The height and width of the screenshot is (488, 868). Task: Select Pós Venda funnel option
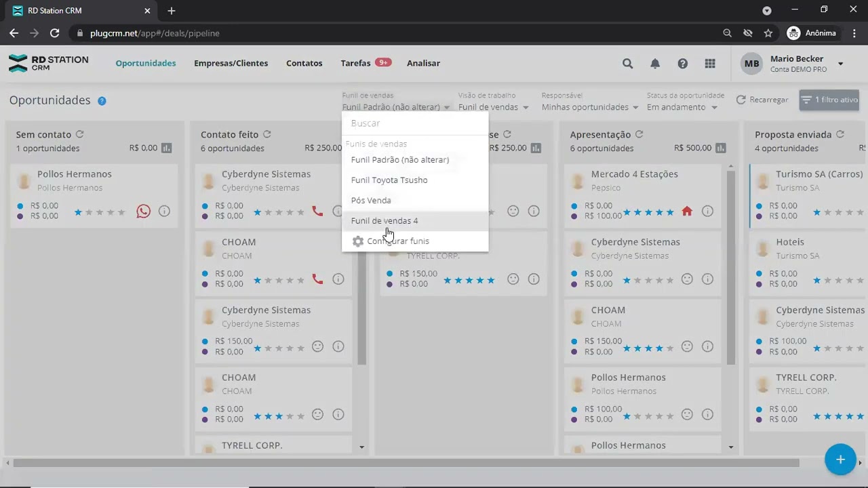[x=414, y=201]
